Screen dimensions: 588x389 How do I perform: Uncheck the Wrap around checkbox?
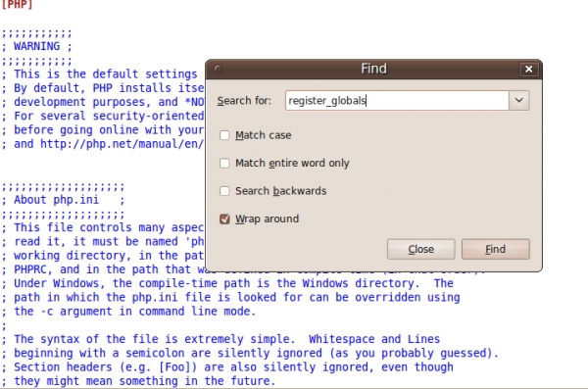coord(224,219)
